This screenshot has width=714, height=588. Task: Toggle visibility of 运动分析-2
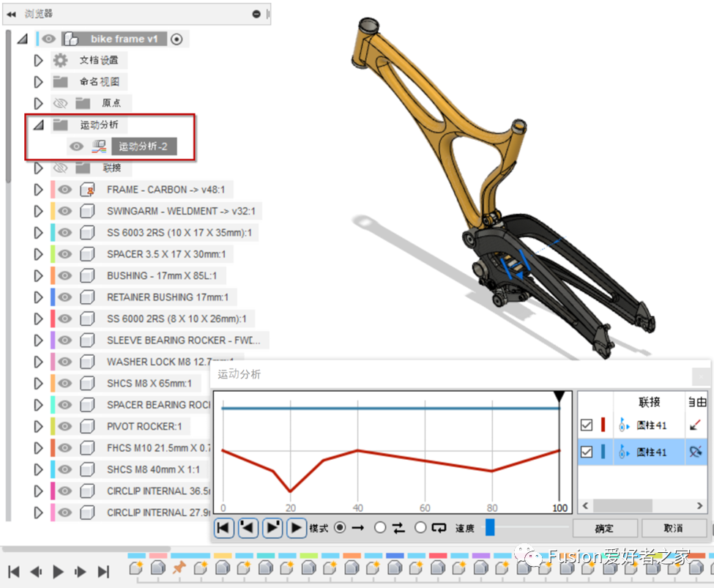(76, 146)
